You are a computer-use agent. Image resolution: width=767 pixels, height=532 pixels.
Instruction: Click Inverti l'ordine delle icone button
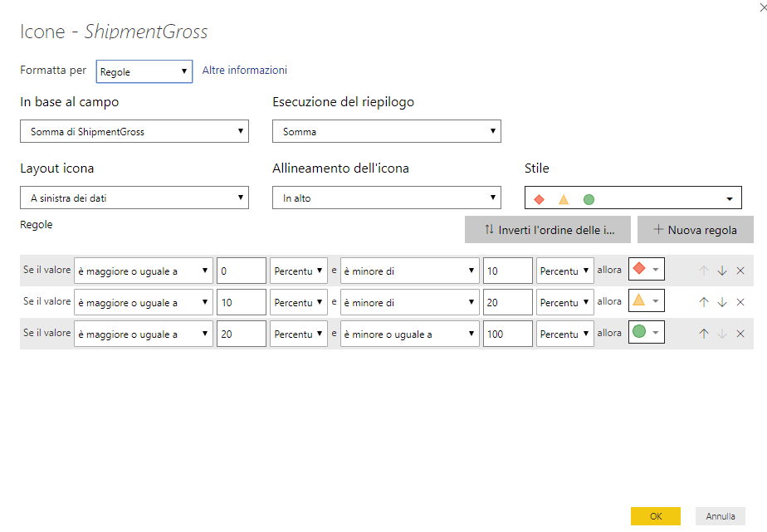click(x=547, y=230)
